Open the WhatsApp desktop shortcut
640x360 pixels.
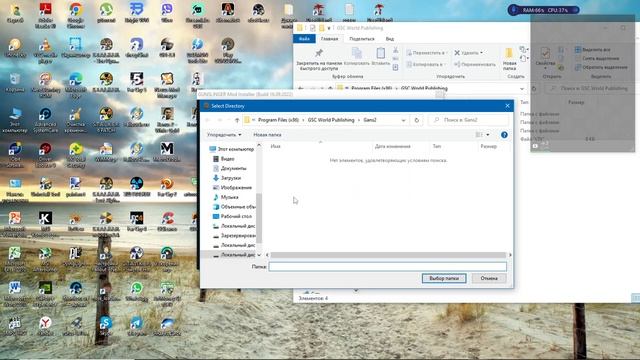137,291
